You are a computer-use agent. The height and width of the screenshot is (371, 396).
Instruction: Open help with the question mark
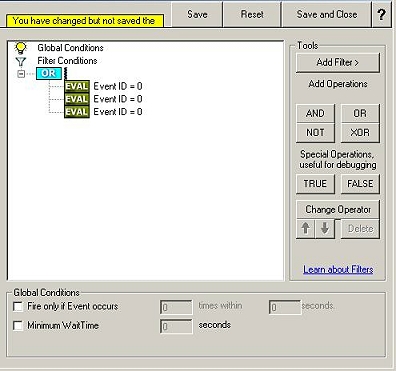coord(381,14)
